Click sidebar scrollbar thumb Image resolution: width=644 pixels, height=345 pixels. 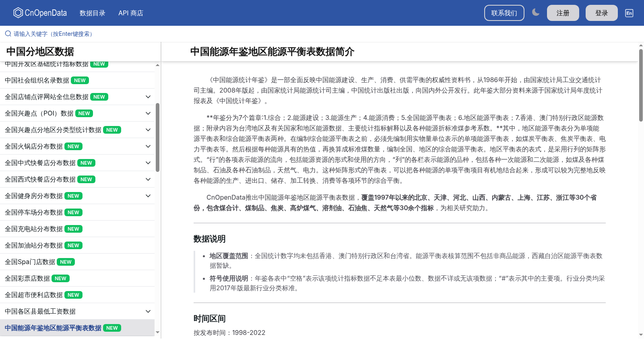pos(157,137)
